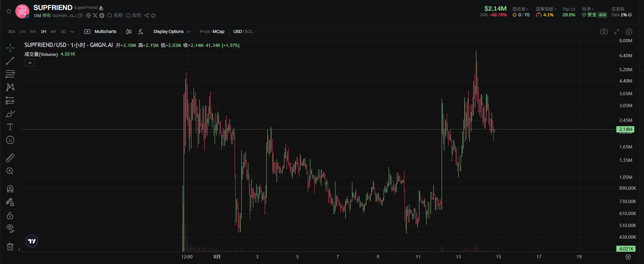Toggle lock all drawings
644x264 pixels.
[10, 215]
